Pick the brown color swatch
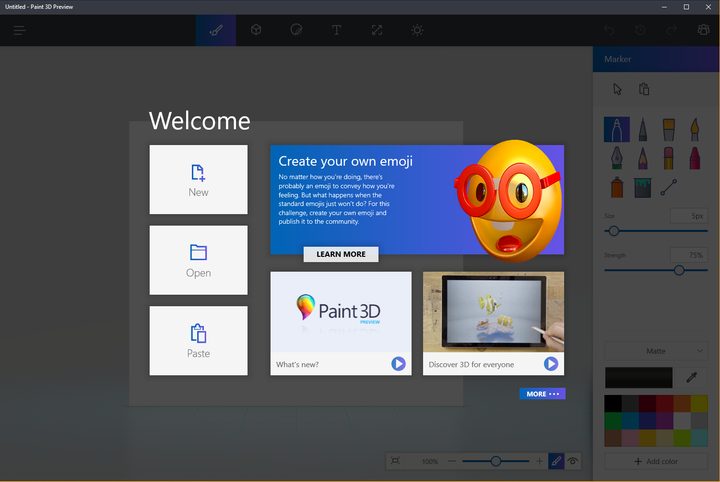 coord(613,438)
